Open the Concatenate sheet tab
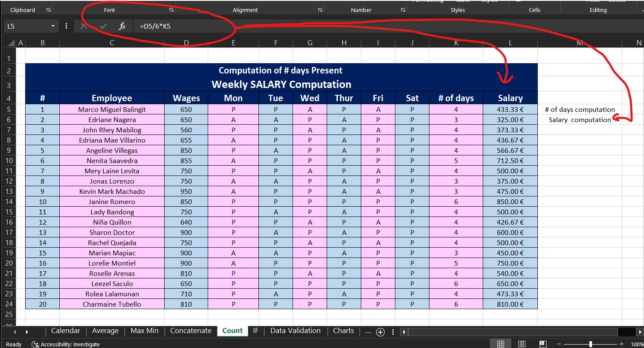 pos(191,331)
